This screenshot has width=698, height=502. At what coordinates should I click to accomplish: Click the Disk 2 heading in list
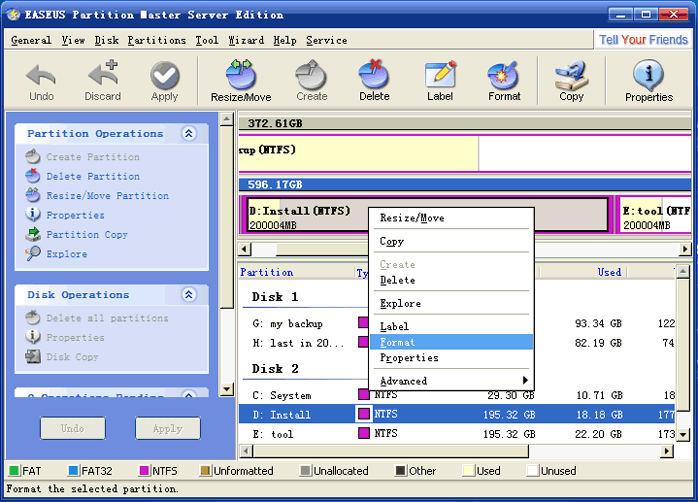coord(275,369)
